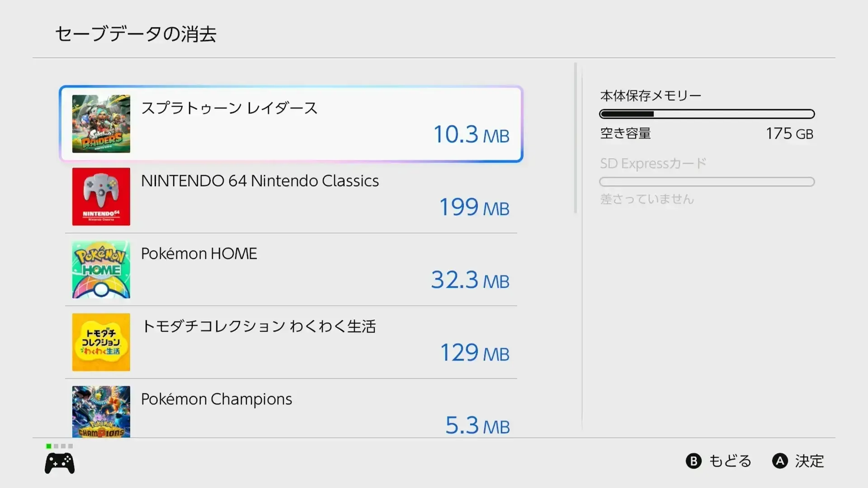Select the スプラトゥーン レイダース save data entry

click(x=291, y=124)
